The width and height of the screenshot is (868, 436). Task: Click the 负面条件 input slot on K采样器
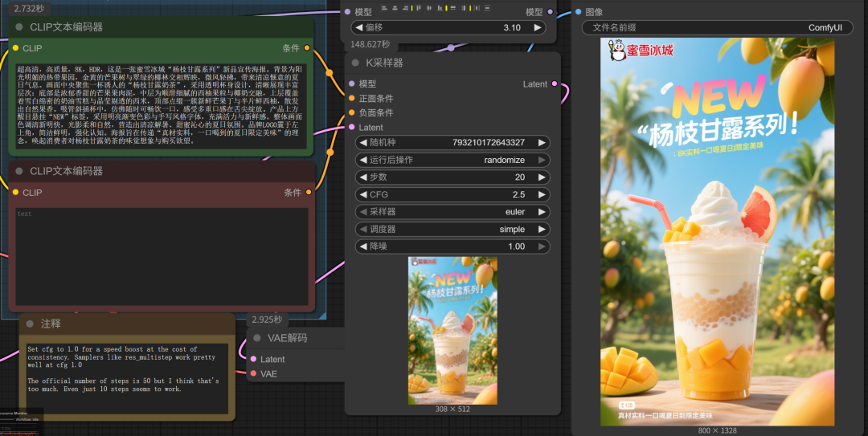coord(351,112)
